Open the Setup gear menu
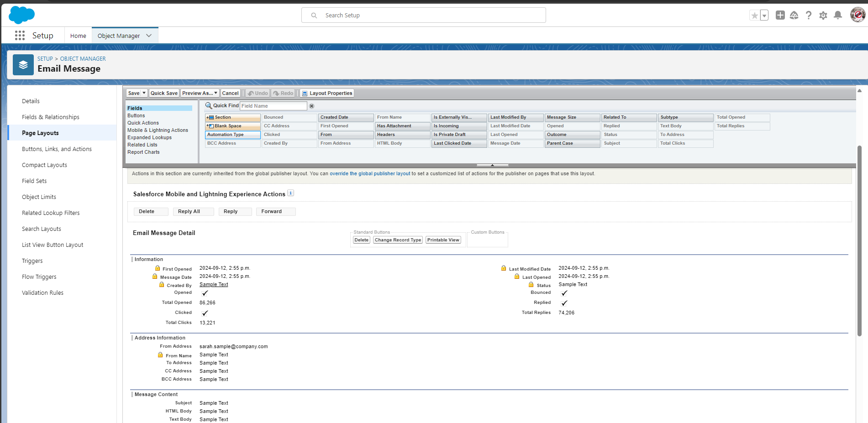 823,16
